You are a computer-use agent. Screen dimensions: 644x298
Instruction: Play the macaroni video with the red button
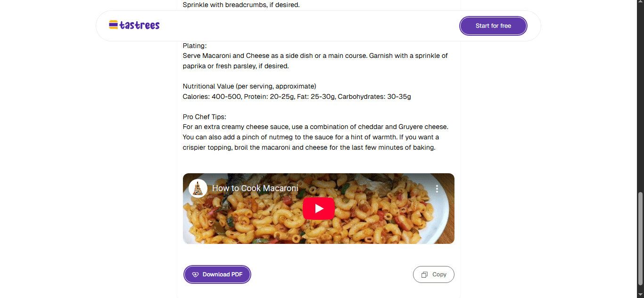tap(319, 209)
